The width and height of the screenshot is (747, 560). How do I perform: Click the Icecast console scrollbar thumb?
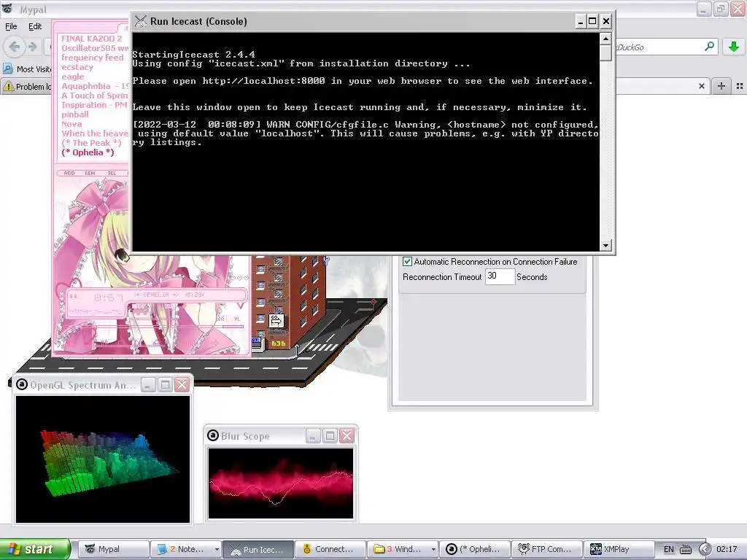click(x=605, y=52)
